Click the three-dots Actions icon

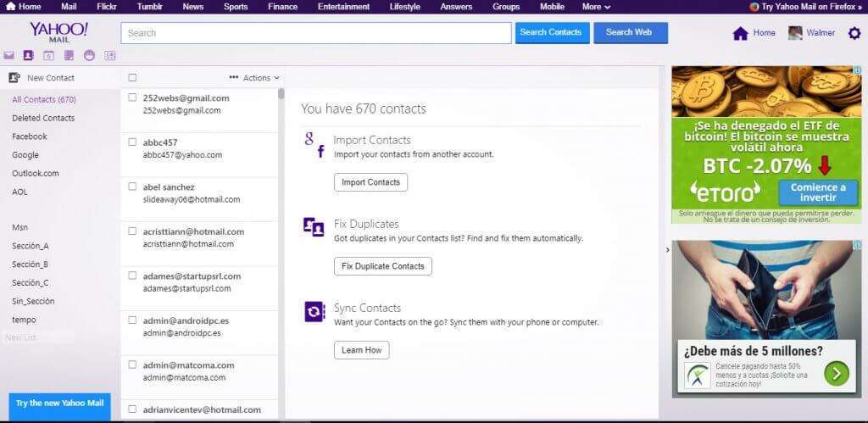(x=234, y=77)
